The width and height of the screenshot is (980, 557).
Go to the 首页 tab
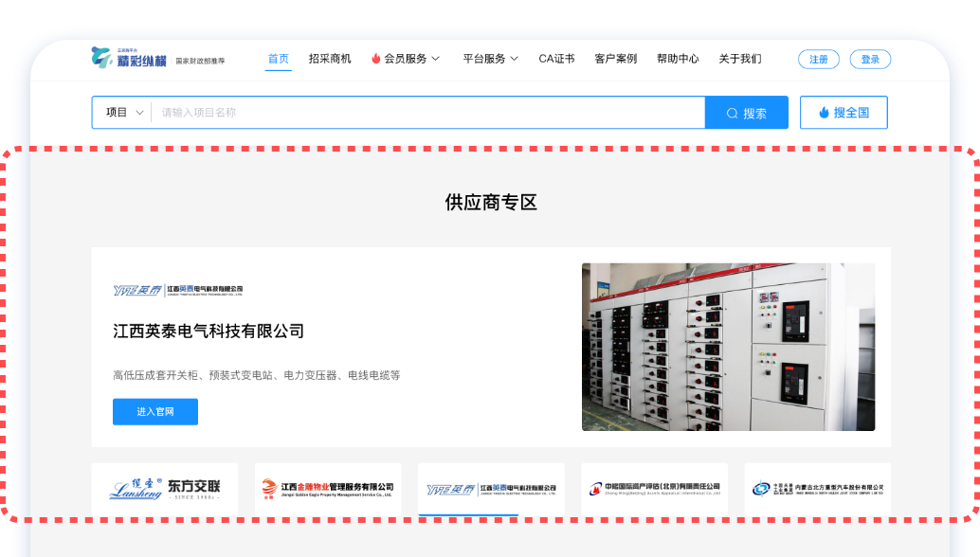pyautogui.click(x=278, y=59)
